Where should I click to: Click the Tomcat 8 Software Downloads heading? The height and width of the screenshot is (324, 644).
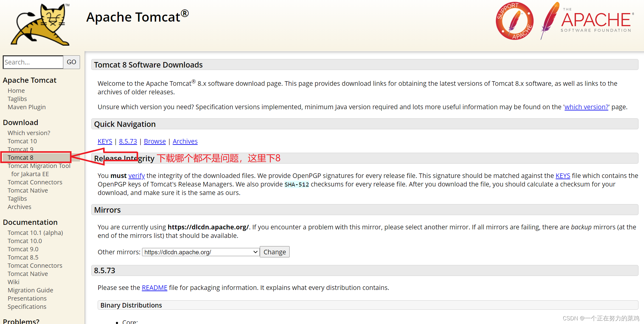coord(148,65)
